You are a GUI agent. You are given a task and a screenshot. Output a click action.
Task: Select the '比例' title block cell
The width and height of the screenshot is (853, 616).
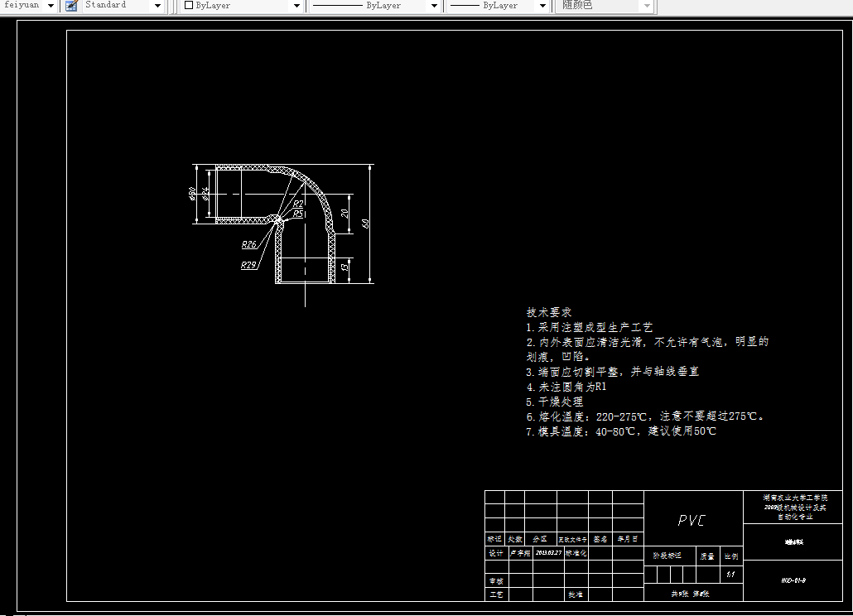[731, 556]
